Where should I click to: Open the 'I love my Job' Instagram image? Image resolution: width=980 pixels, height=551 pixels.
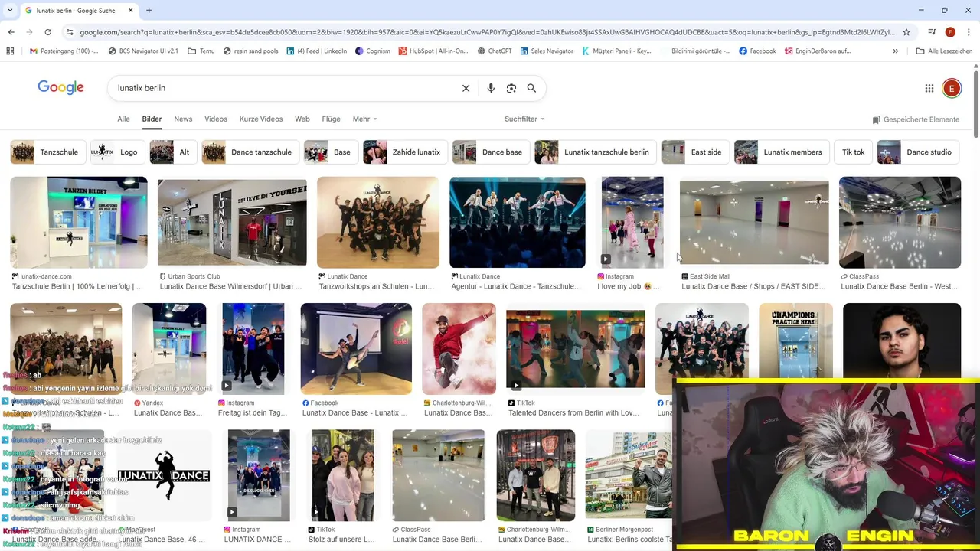click(632, 223)
